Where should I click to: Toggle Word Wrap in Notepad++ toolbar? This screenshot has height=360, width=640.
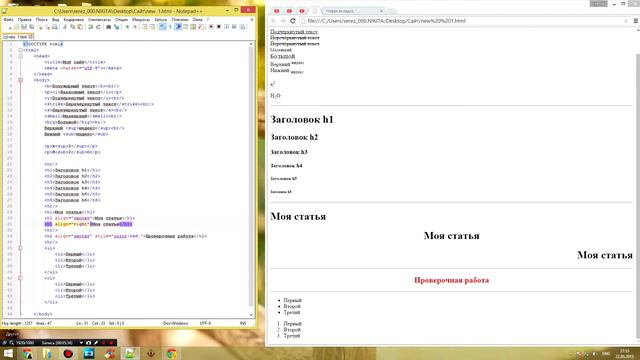point(162,27)
